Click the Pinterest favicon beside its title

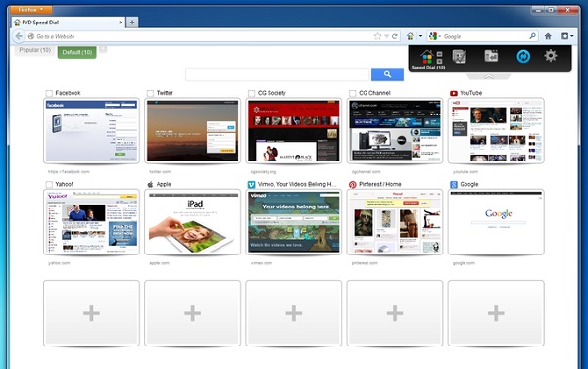click(353, 184)
